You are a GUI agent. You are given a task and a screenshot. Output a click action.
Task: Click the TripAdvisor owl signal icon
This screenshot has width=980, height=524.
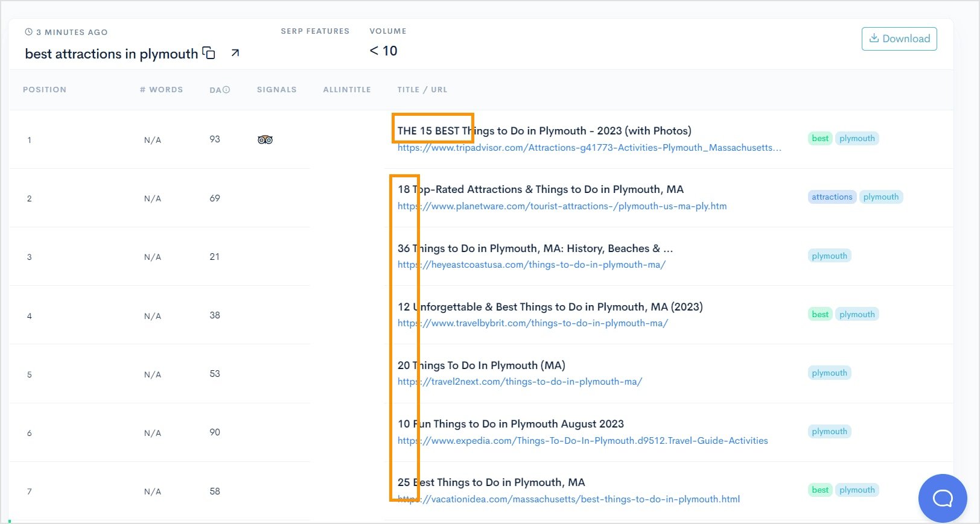265,140
